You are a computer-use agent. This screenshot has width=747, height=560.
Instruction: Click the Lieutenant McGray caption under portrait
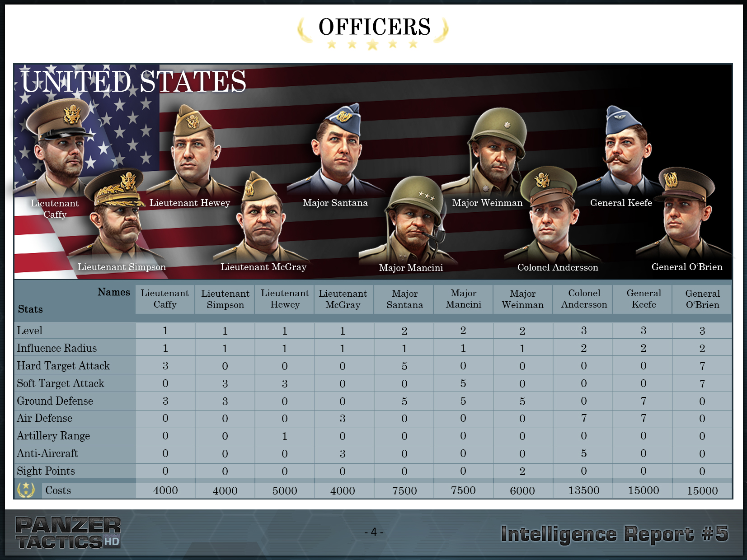[x=263, y=267]
